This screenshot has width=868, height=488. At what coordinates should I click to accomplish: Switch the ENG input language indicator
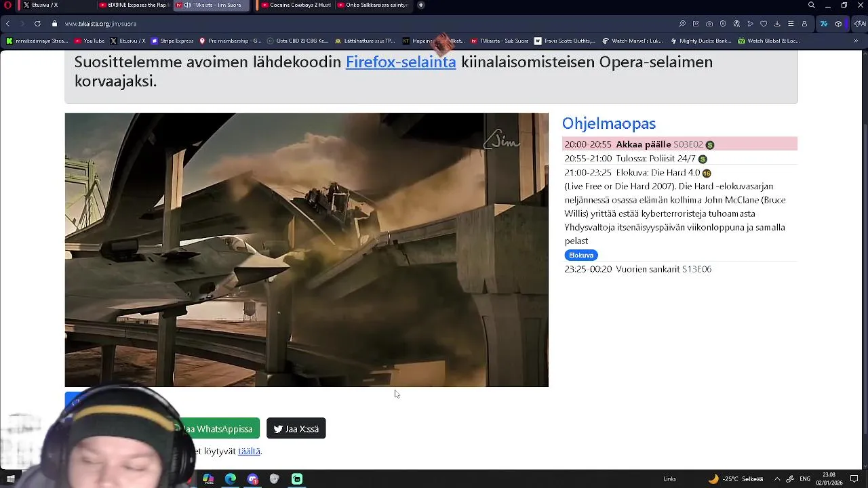tap(805, 479)
